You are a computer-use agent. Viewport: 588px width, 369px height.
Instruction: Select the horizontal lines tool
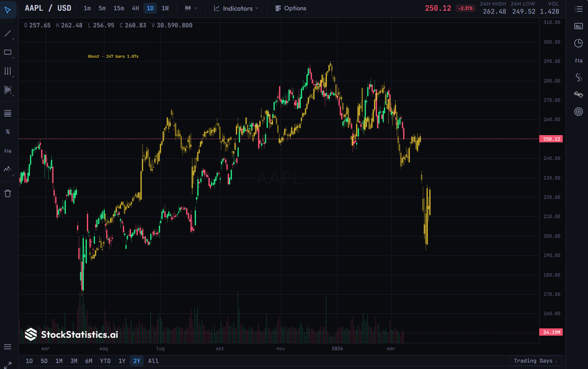8,113
